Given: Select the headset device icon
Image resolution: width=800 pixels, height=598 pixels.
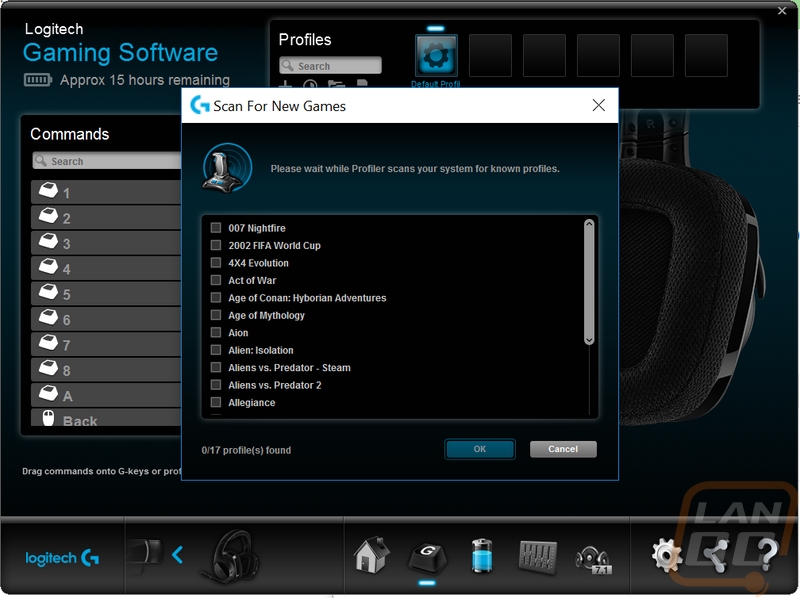Looking at the screenshot, I should tap(230, 554).
